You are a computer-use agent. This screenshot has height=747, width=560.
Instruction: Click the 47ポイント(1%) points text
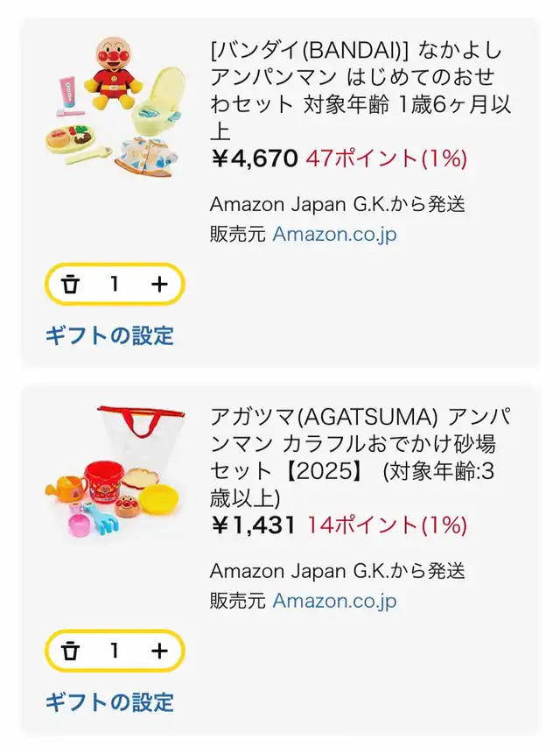point(386,159)
